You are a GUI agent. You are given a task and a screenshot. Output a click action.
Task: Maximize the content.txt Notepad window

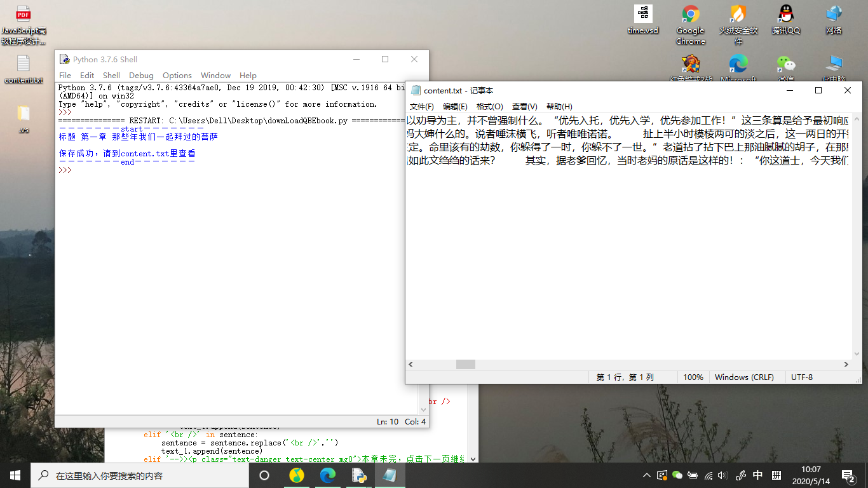point(818,90)
